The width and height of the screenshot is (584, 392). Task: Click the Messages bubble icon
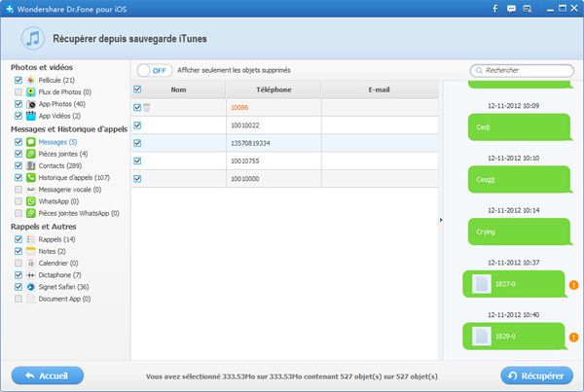(x=31, y=142)
